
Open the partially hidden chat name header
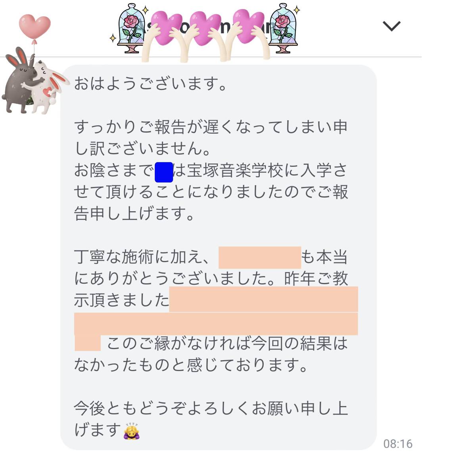point(206,27)
